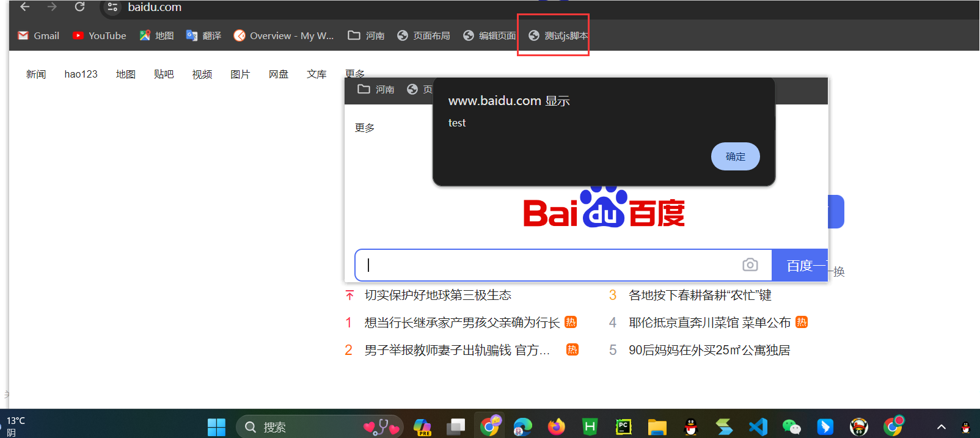The width and height of the screenshot is (980, 438).
Task: Open headline 90后妈妈在外买25㎡公寓独居
Action: point(709,350)
